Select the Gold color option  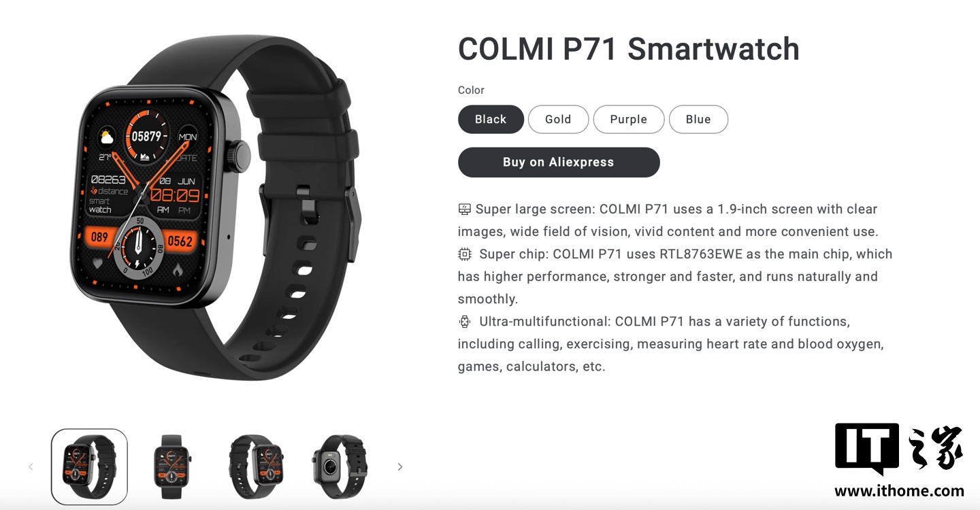tap(558, 119)
